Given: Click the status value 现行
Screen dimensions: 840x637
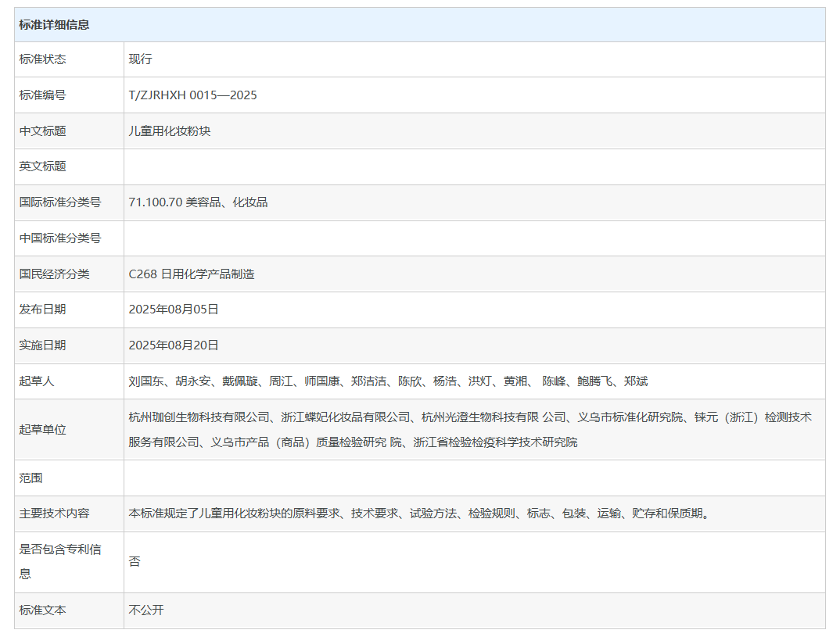Looking at the screenshot, I should pyautogui.click(x=141, y=59).
